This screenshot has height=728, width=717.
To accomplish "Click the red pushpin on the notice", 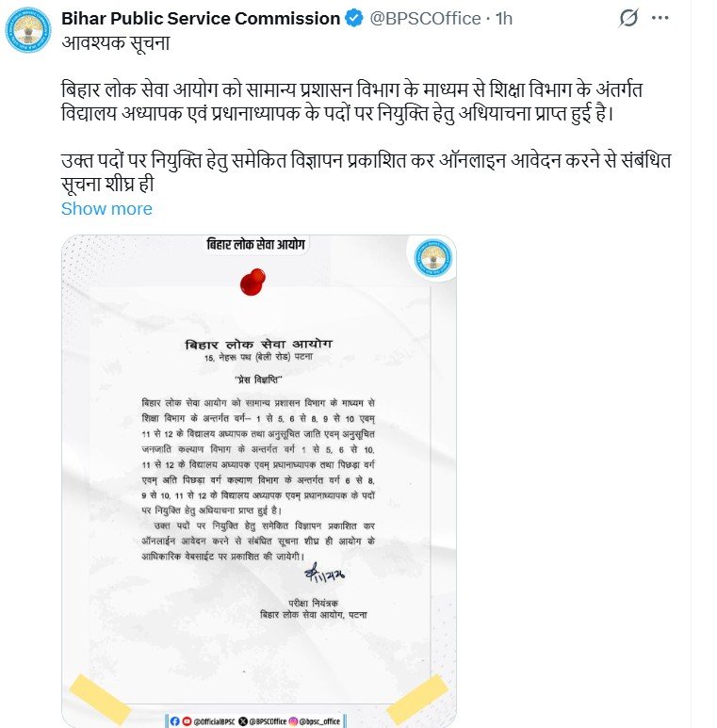I will pos(253,282).
